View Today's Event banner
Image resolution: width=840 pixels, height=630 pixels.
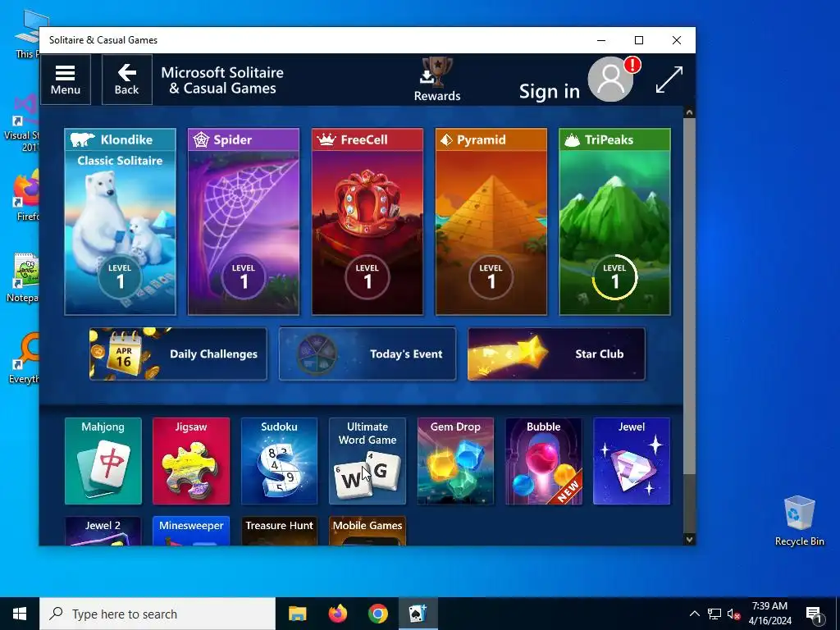pos(367,354)
